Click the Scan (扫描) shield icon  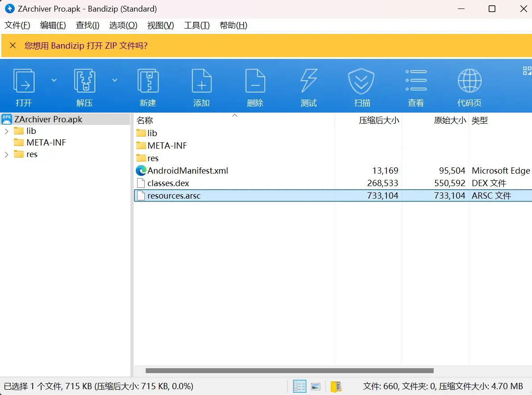(361, 81)
